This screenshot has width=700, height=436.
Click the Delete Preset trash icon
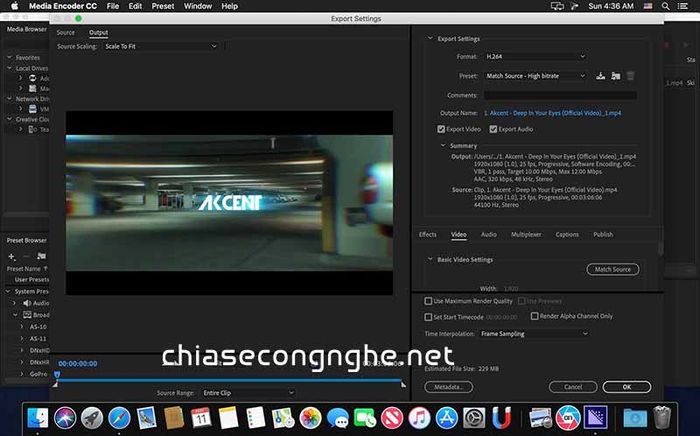[x=630, y=76]
